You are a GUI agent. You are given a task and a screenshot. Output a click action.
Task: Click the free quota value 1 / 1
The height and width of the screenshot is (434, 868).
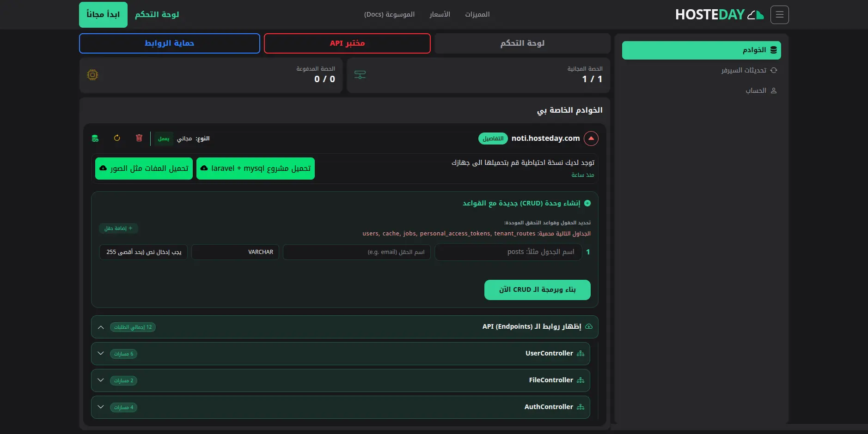pos(592,79)
